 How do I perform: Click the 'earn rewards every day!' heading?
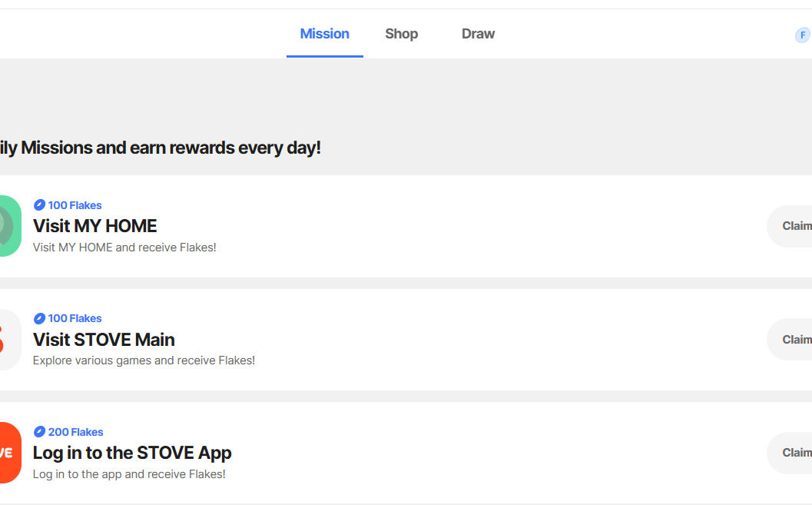160,148
